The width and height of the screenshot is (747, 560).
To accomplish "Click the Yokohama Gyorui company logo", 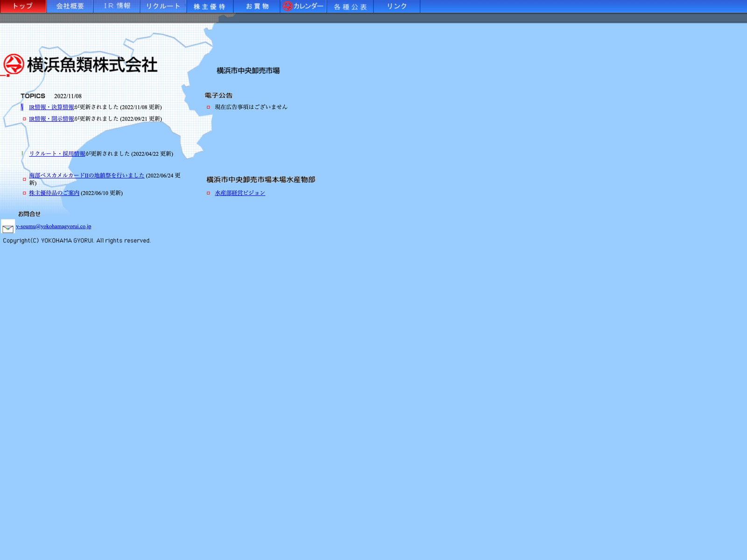I will [x=80, y=65].
